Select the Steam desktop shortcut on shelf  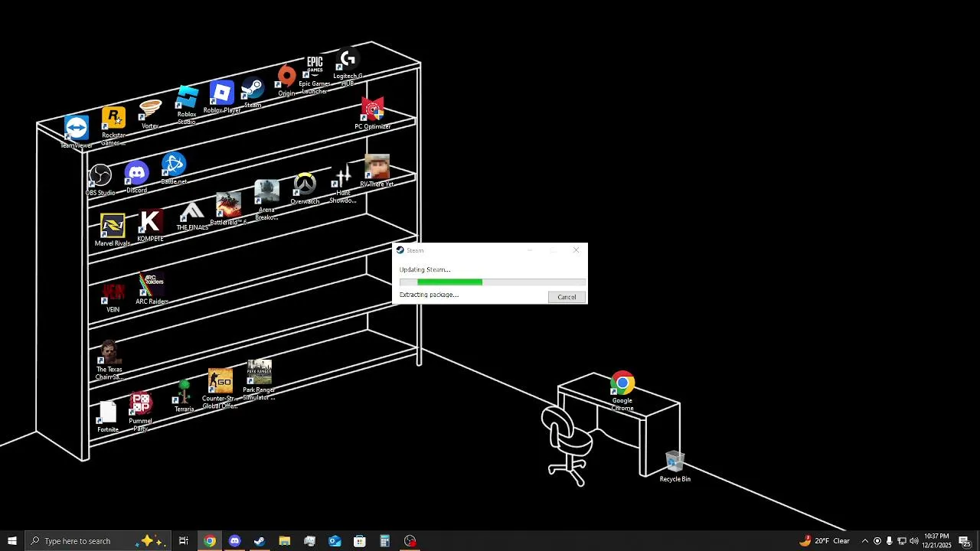tap(252, 93)
